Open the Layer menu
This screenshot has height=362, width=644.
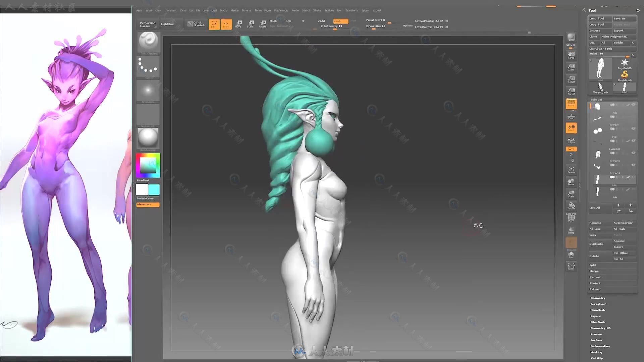coord(205,10)
